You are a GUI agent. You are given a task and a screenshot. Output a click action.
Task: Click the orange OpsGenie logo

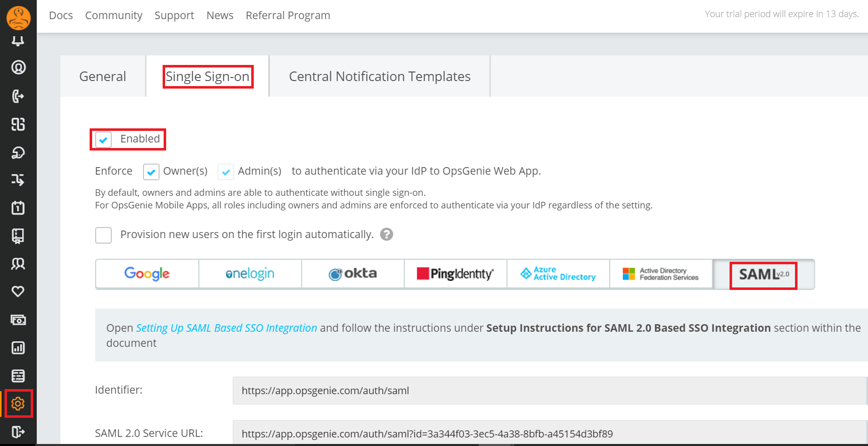(x=19, y=17)
